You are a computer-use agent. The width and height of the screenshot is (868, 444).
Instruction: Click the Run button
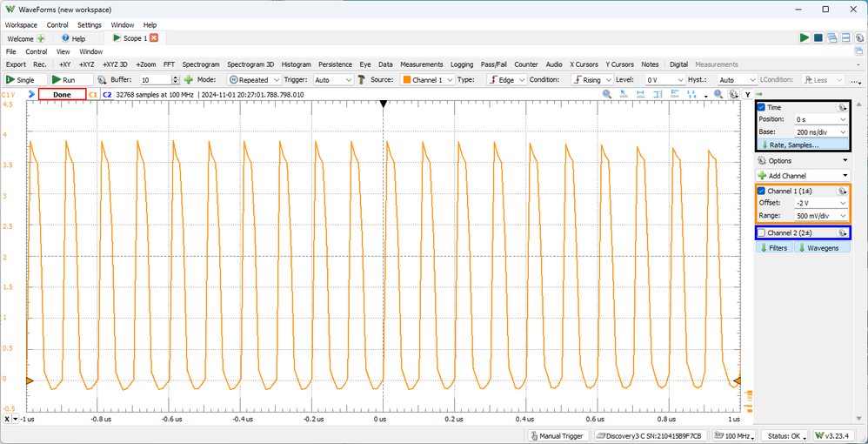70,80
